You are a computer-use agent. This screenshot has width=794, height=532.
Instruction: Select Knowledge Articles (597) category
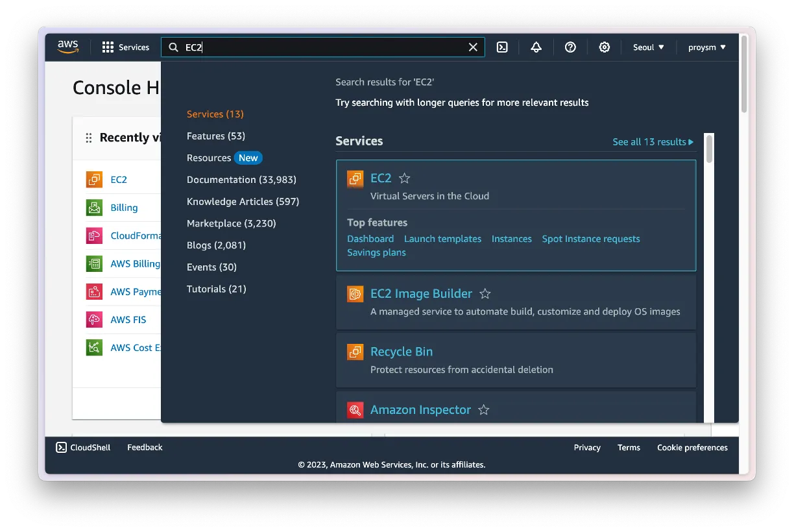(x=243, y=202)
